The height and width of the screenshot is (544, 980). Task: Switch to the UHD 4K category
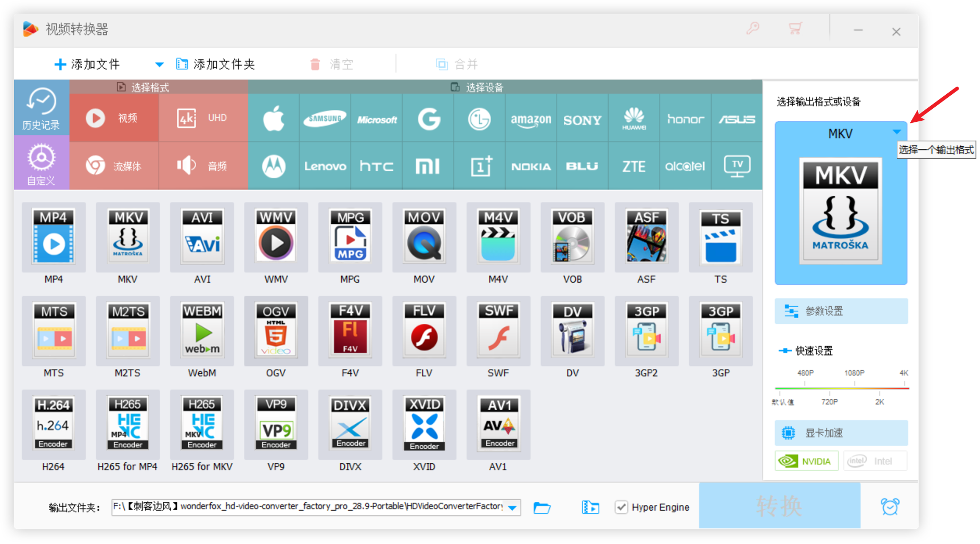[203, 118]
